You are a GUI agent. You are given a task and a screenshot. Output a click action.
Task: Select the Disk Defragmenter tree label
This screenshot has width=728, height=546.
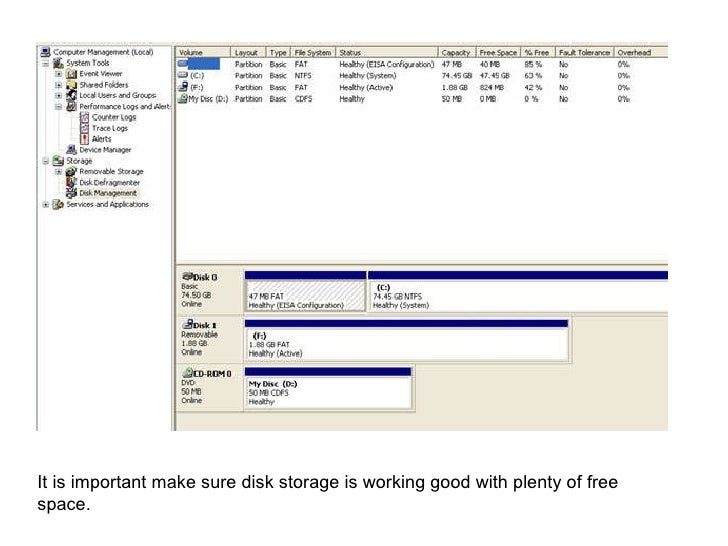[x=110, y=182]
